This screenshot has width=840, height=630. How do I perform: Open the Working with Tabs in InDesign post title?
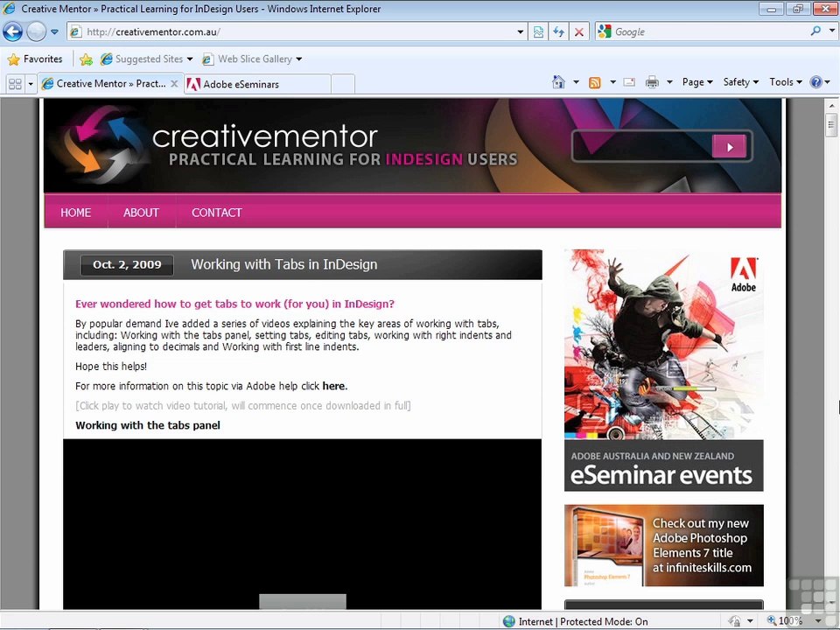tap(283, 264)
